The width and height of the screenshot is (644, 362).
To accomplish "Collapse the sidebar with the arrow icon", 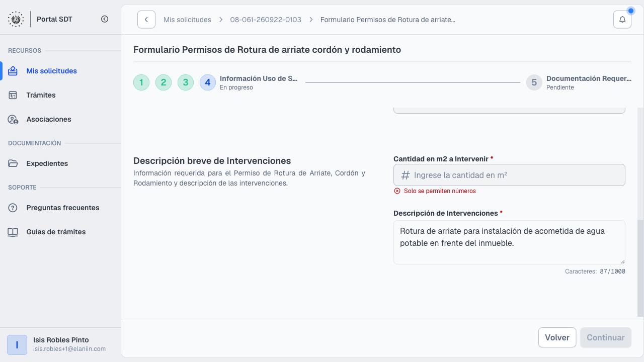I will pos(105,19).
